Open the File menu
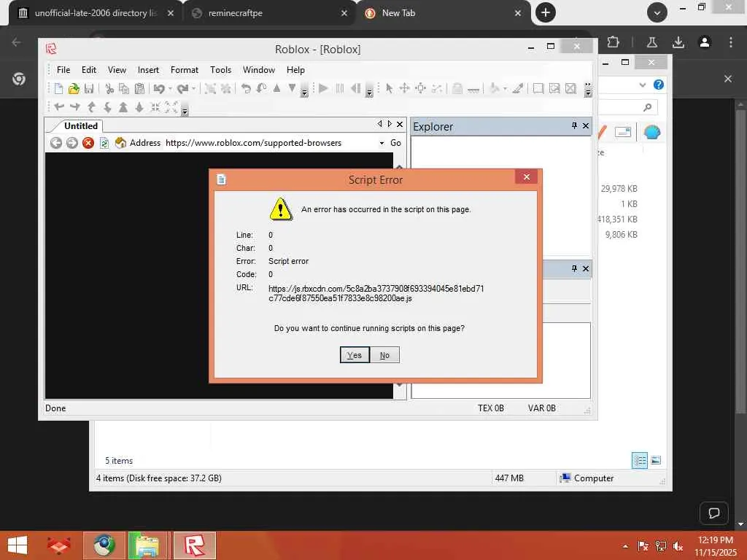 pos(63,70)
